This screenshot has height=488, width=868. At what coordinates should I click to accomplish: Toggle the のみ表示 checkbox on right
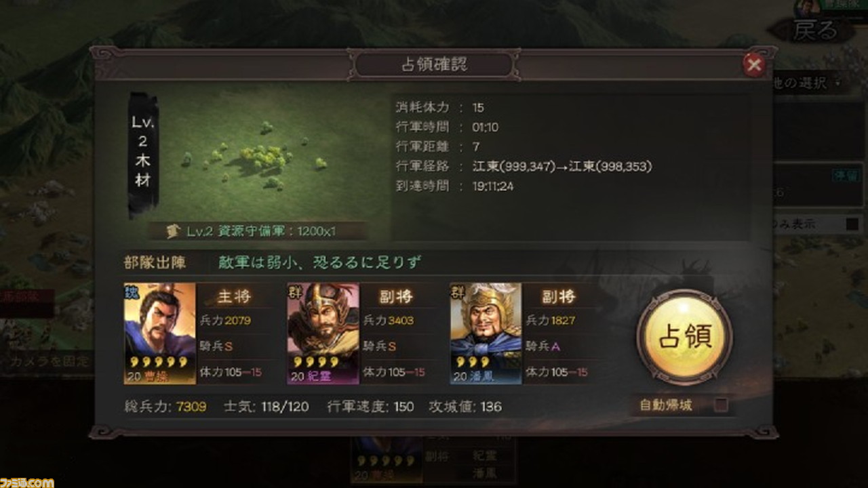(852, 224)
